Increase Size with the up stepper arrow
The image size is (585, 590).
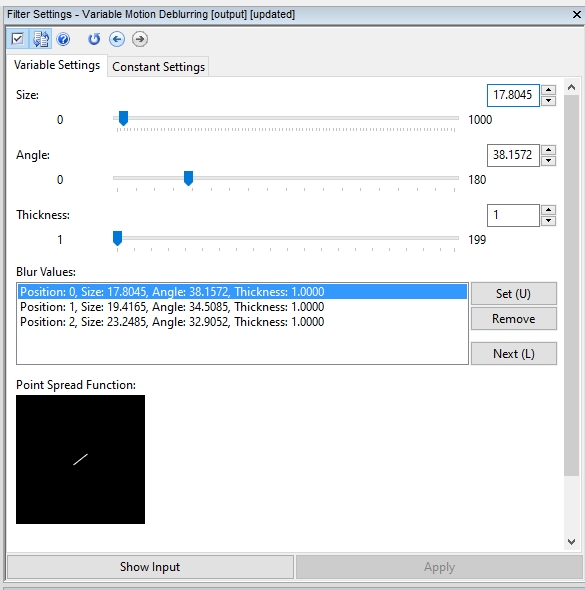[x=549, y=90]
